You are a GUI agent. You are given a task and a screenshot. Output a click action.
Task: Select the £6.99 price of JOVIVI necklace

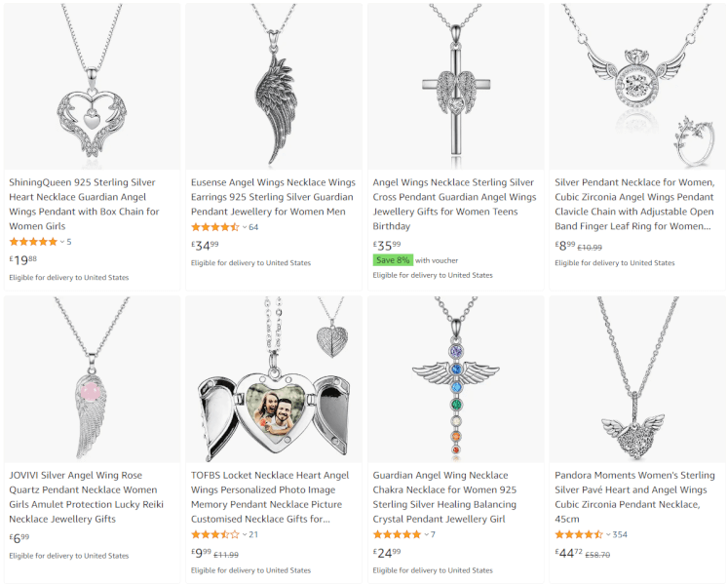click(x=19, y=538)
